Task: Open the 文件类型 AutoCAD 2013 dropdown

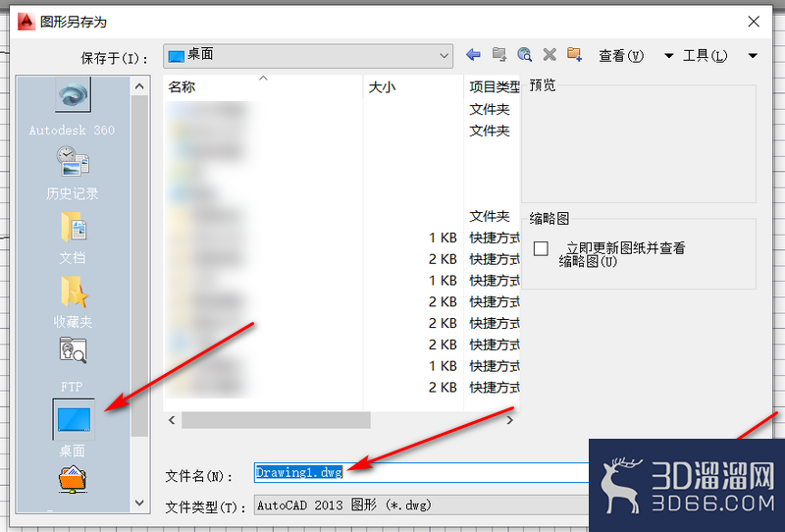Action: click(421, 505)
